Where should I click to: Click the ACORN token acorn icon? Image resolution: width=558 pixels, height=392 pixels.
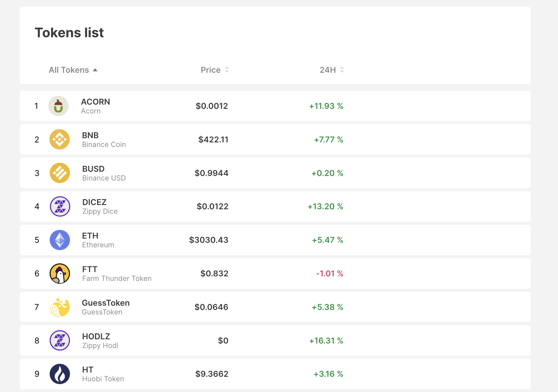(58, 106)
